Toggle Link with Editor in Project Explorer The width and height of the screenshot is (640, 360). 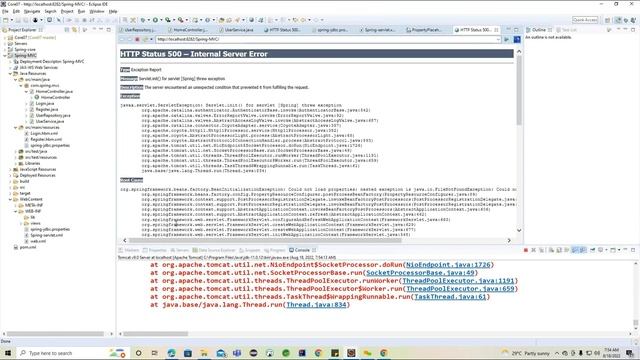click(x=74, y=30)
